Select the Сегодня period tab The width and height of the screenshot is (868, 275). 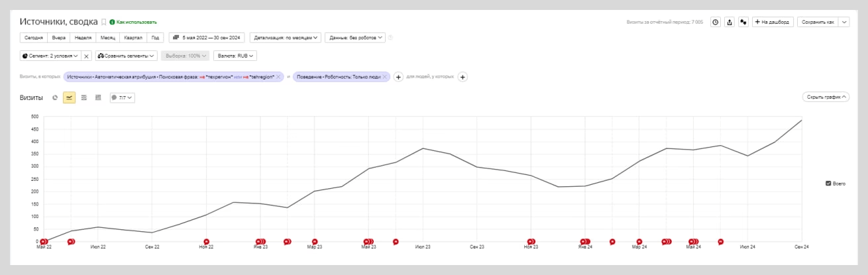coord(34,38)
